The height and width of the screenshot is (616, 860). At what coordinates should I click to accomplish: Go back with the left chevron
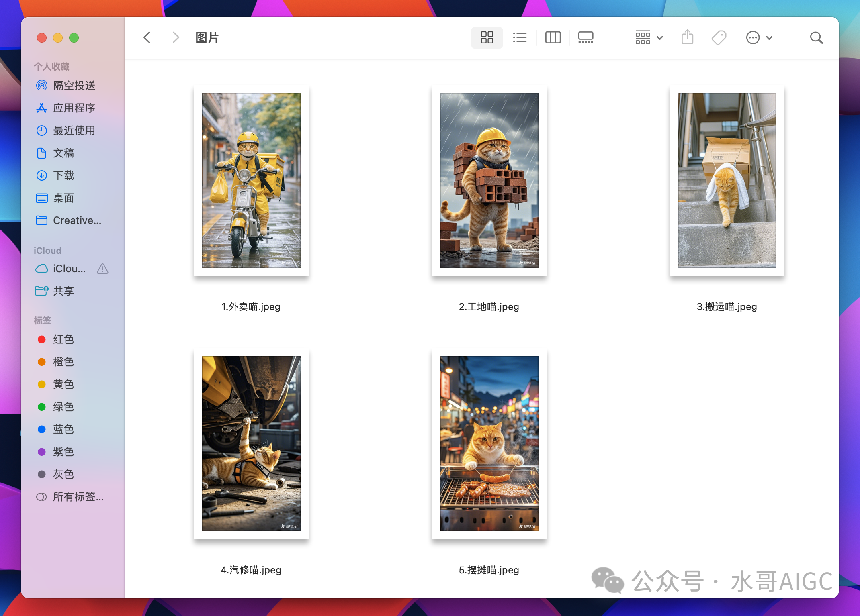click(x=147, y=38)
